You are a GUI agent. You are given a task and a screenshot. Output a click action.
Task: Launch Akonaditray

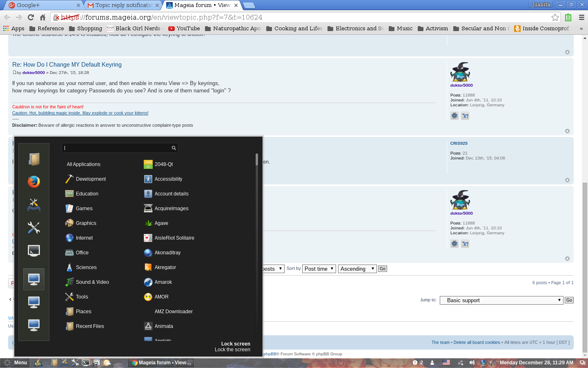pyautogui.click(x=162, y=253)
